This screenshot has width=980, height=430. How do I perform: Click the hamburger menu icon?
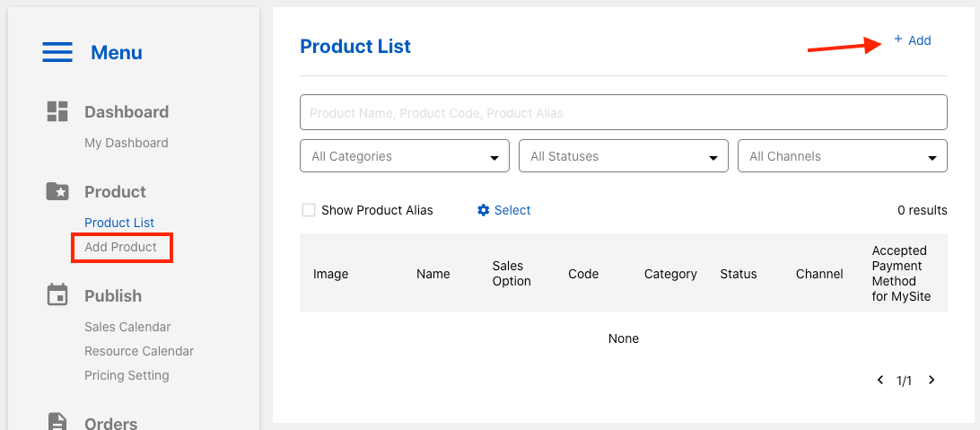(x=57, y=53)
